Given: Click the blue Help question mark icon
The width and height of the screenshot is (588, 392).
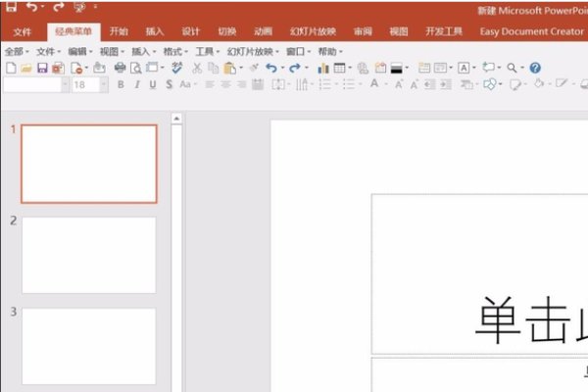Looking at the screenshot, I should (x=535, y=68).
